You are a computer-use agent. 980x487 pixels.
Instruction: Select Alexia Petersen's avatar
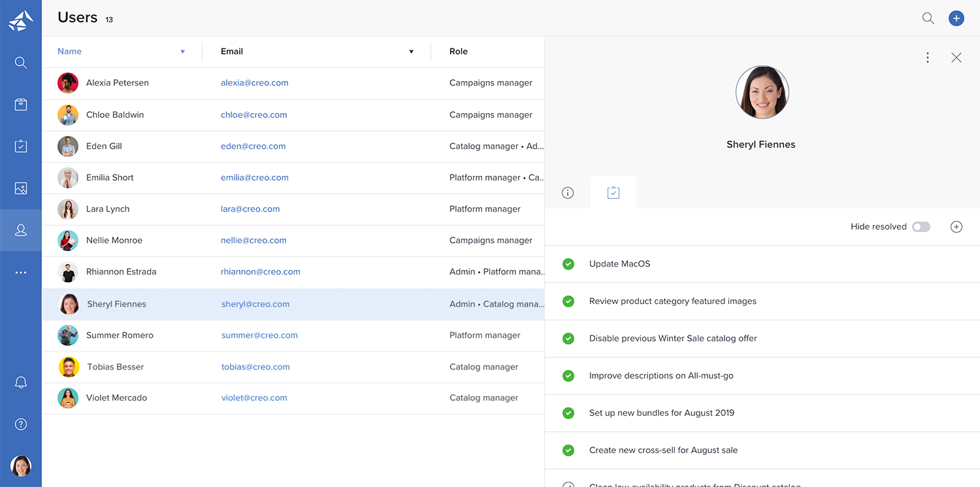(68, 83)
